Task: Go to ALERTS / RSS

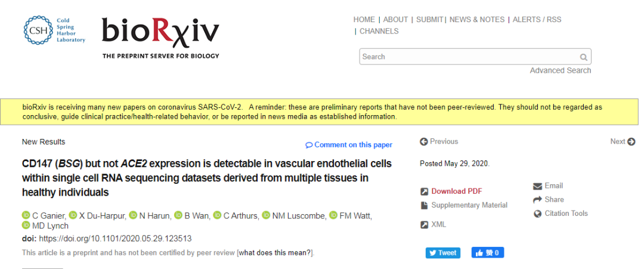Action: 537,20
